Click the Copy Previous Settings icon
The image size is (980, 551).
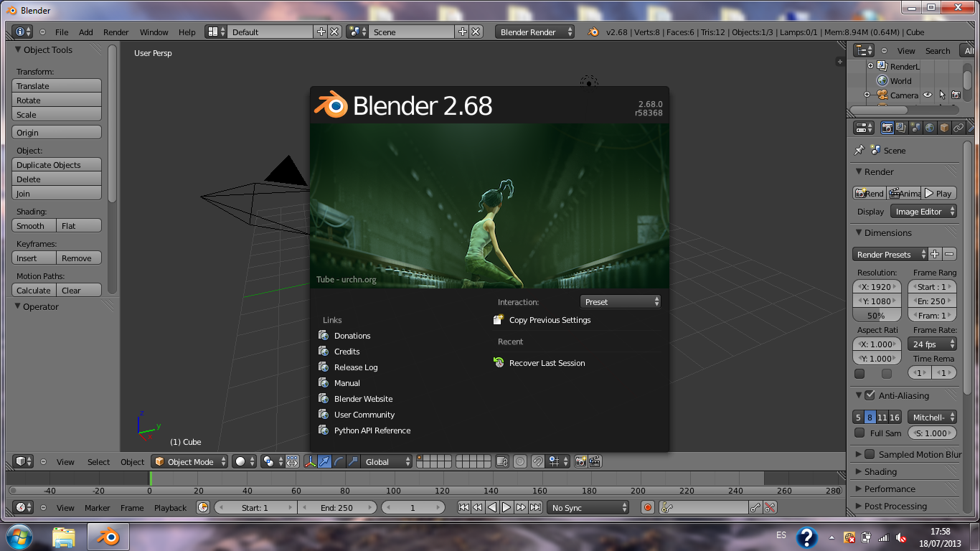tap(499, 320)
